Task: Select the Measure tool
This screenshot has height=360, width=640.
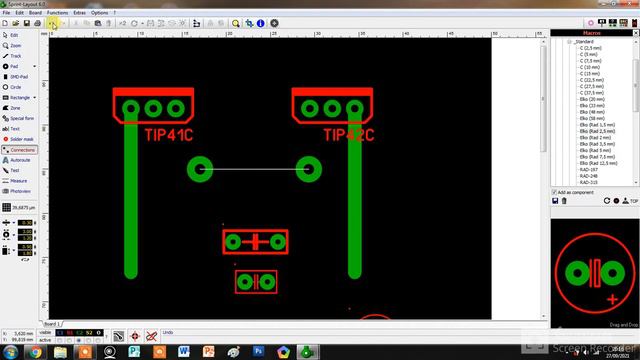Action: tap(15, 181)
